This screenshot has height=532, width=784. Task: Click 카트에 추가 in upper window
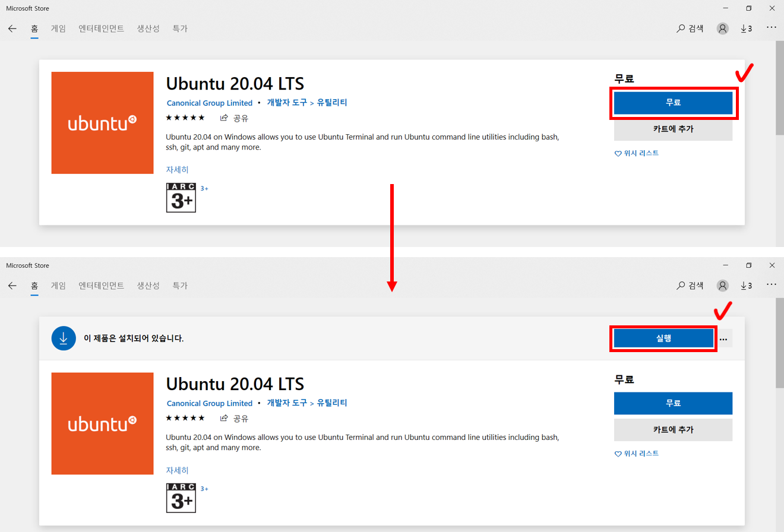(x=673, y=129)
